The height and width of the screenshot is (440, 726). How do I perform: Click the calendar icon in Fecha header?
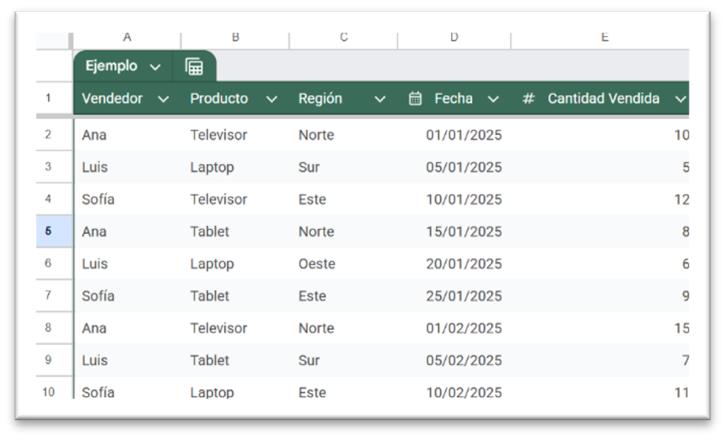(x=415, y=99)
